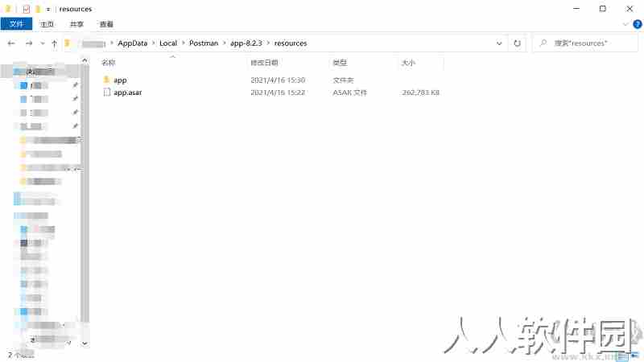Switch to the 共享 ribbon tab

pos(76,24)
